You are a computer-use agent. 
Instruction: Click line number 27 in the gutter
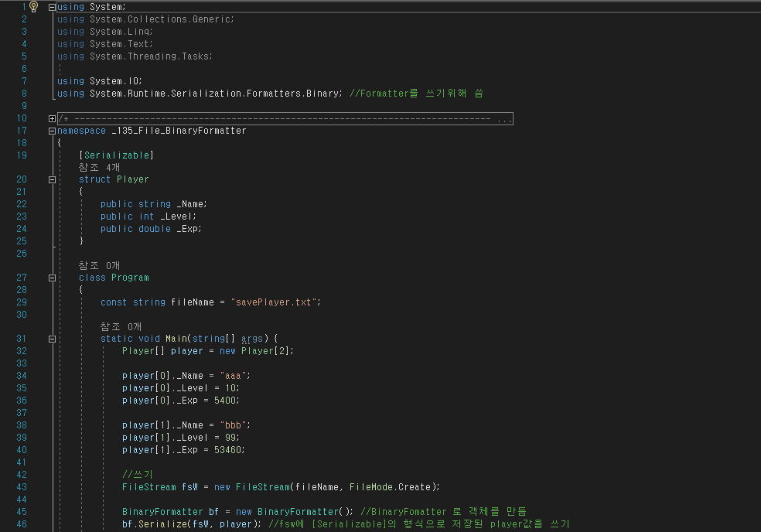click(x=22, y=278)
